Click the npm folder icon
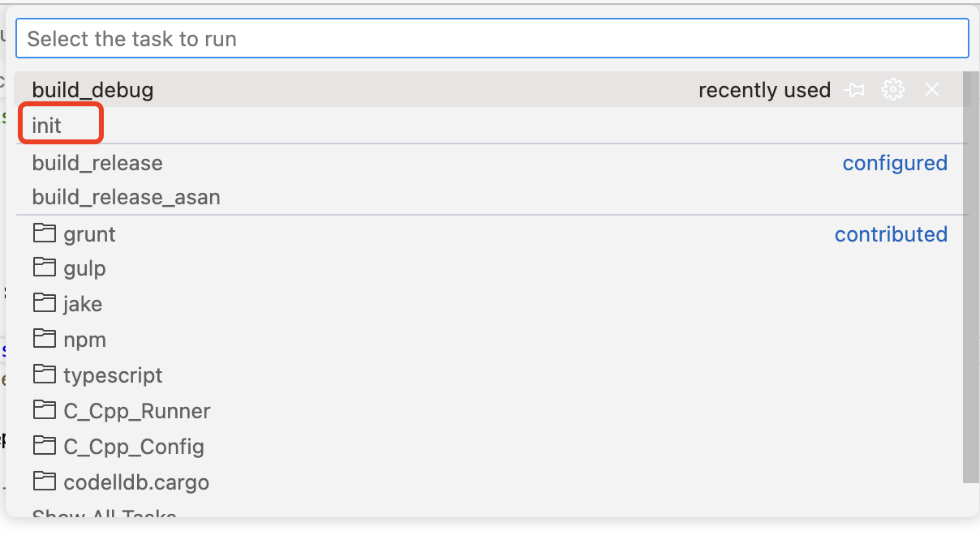 (44, 339)
